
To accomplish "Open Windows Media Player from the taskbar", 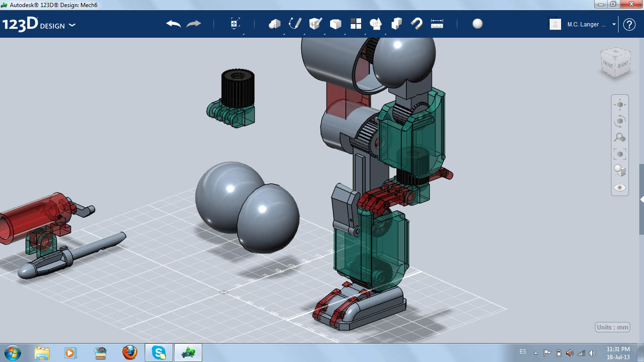I will 70,353.
